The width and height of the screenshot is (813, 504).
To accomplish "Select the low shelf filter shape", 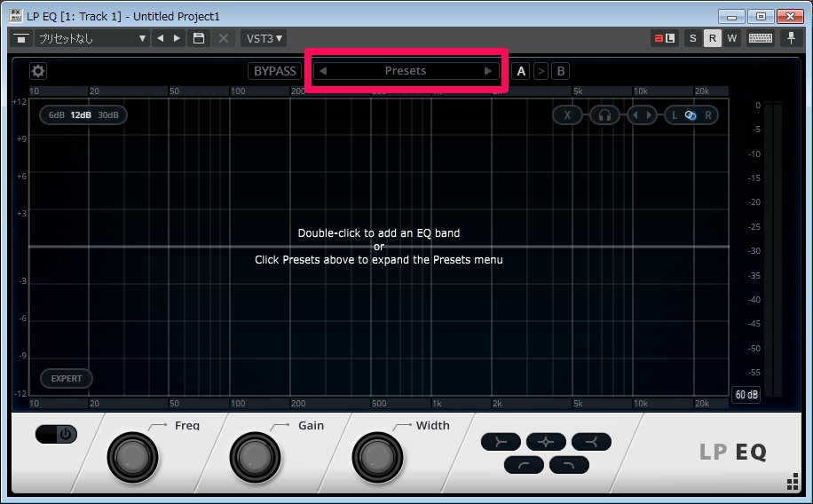I will click(501, 441).
